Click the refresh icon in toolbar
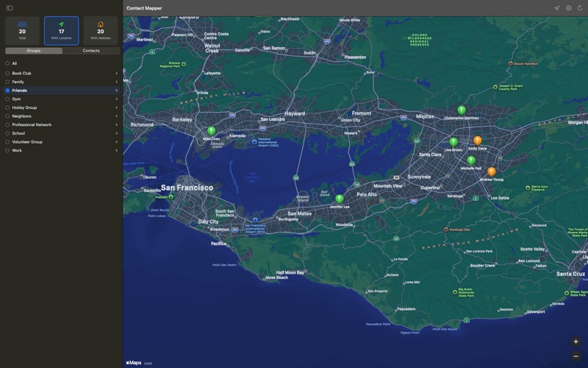This screenshot has height=368, width=588. [580, 8]
